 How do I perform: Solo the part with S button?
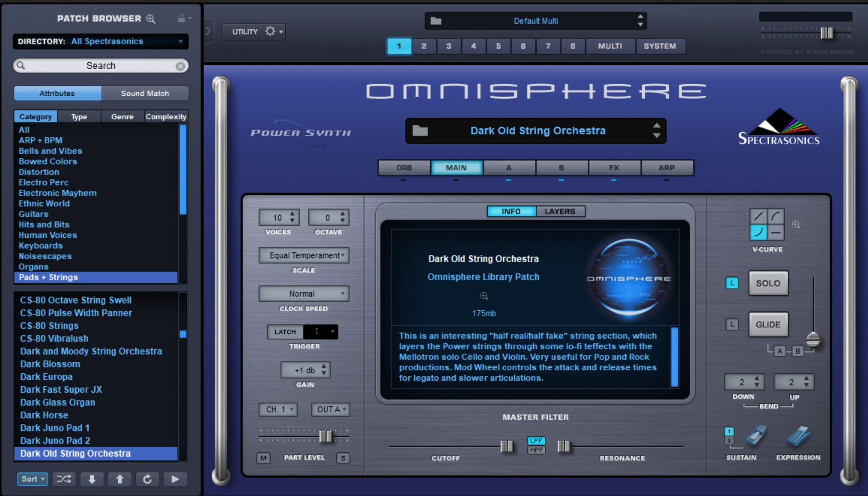click(x=343, y=458)
